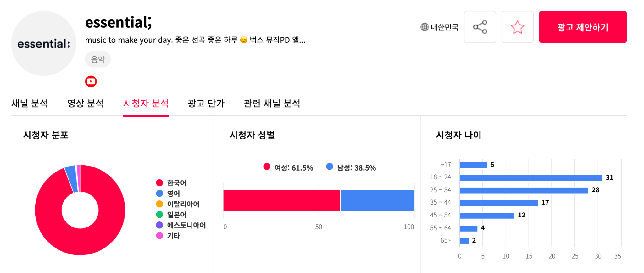Click the 음악 category tag
The image size is (644, 273).
pyautogui.click(x=98, y=59)
